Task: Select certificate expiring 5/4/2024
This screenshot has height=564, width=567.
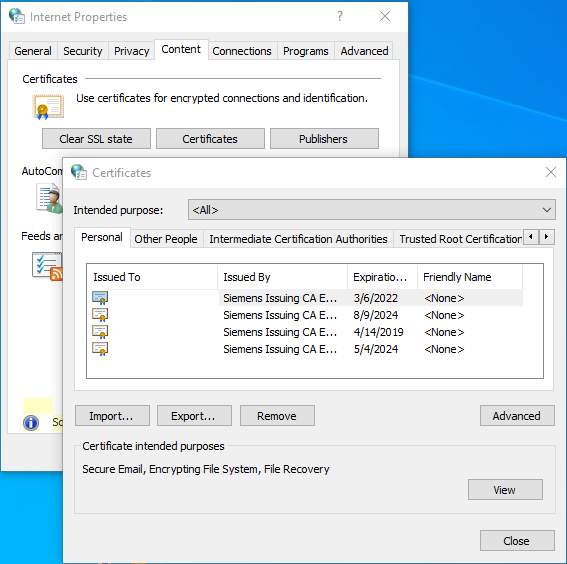Action: click(x=305, y=349)
